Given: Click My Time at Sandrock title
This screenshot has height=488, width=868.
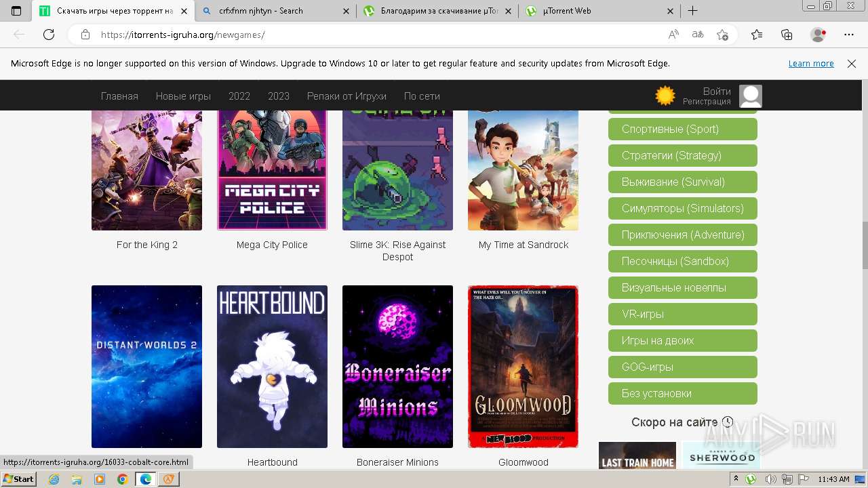Looking at the screenshot, I should [x=524, y=245].
